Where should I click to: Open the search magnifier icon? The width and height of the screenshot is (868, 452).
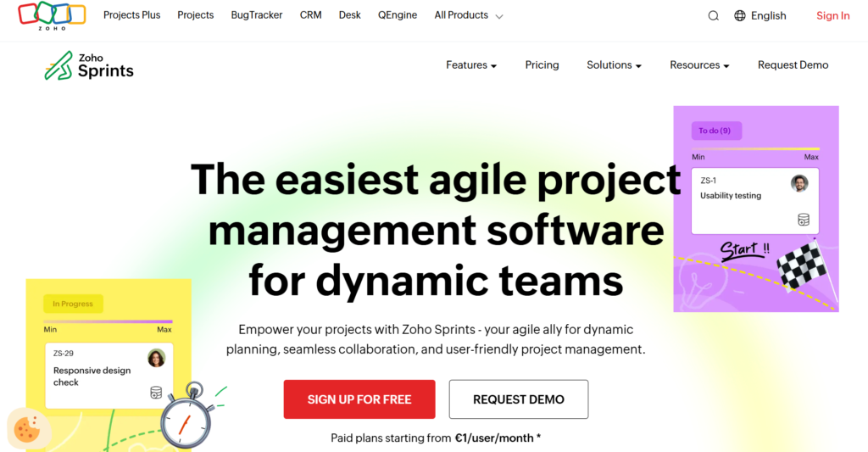click(713, 15)
